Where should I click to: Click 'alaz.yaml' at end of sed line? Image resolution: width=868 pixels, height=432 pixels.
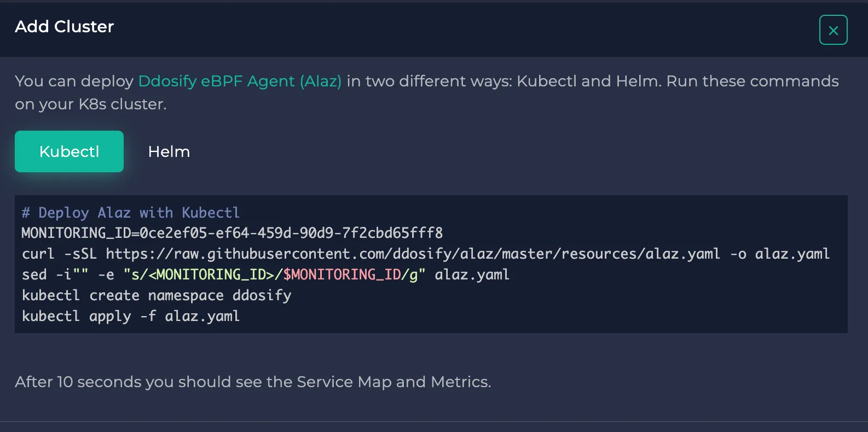(x=472, y=275)
